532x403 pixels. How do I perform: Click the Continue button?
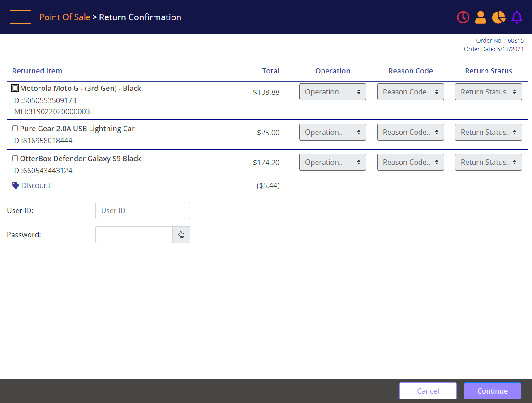492,391
